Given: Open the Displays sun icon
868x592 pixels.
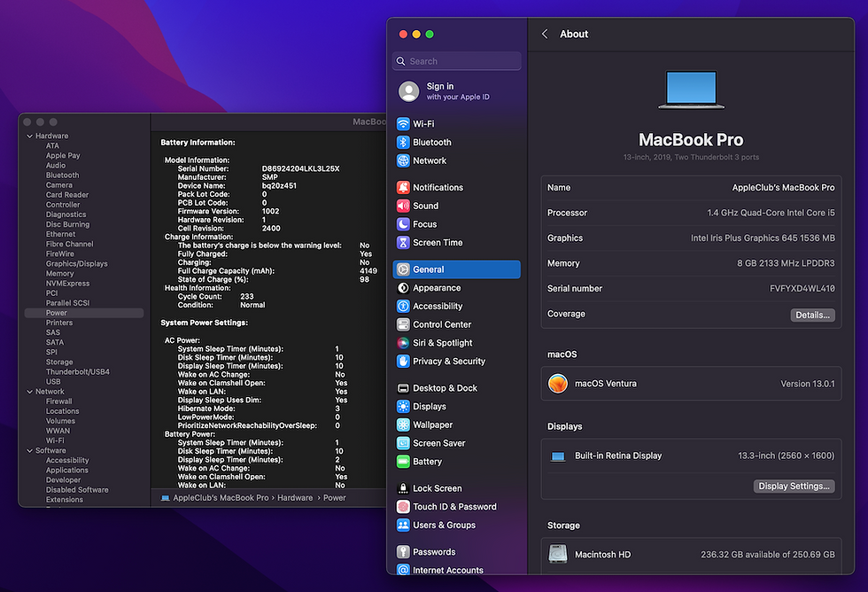Looking at the screenshot, I should pos(403,407).
